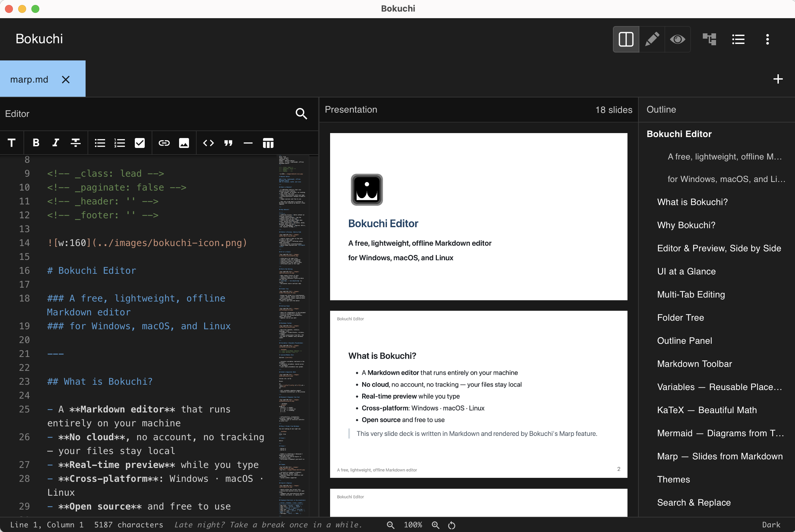Screen dimensions: 795x532
Task: Click the Bokuchi app icon in slide
Action: click(367, 190)
